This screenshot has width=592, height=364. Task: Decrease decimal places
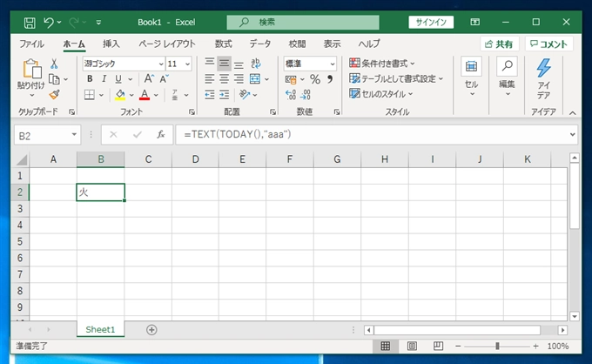point(305,94)
